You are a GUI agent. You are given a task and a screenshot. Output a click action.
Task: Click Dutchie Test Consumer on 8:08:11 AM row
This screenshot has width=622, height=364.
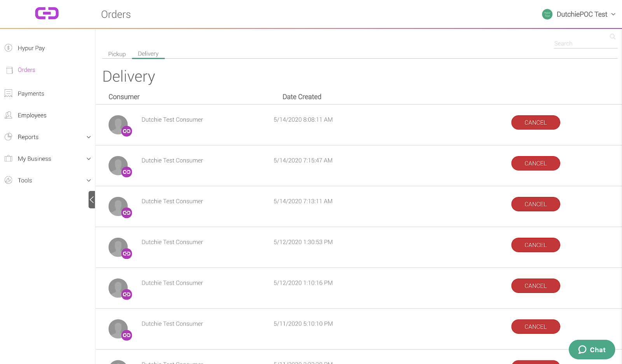172,120
